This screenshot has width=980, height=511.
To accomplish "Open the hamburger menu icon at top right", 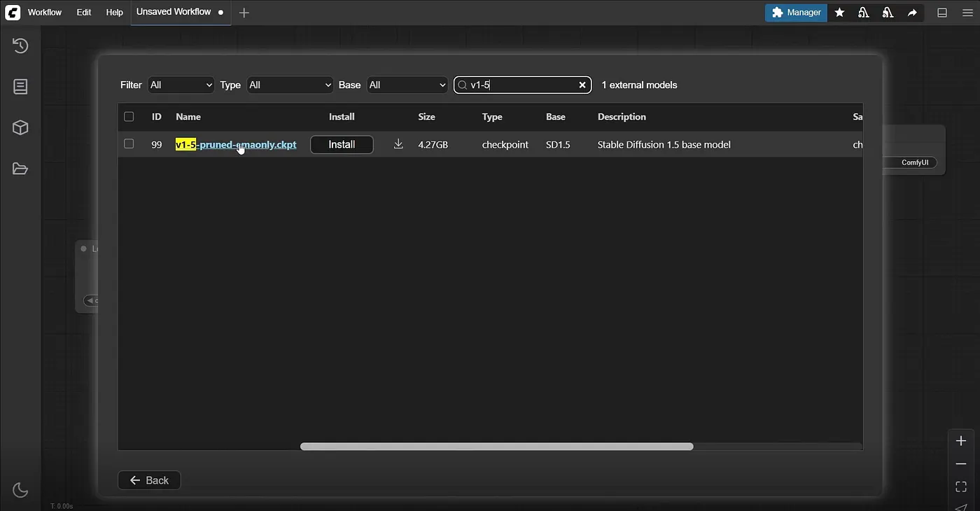I will pos(967,13).
